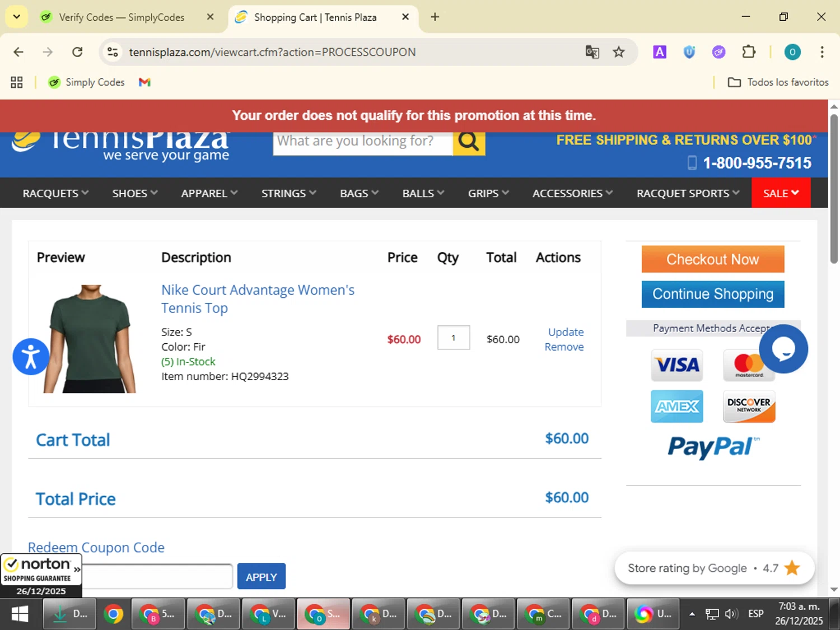Open the Extensions puzzle icon

[x=749, y=52]
